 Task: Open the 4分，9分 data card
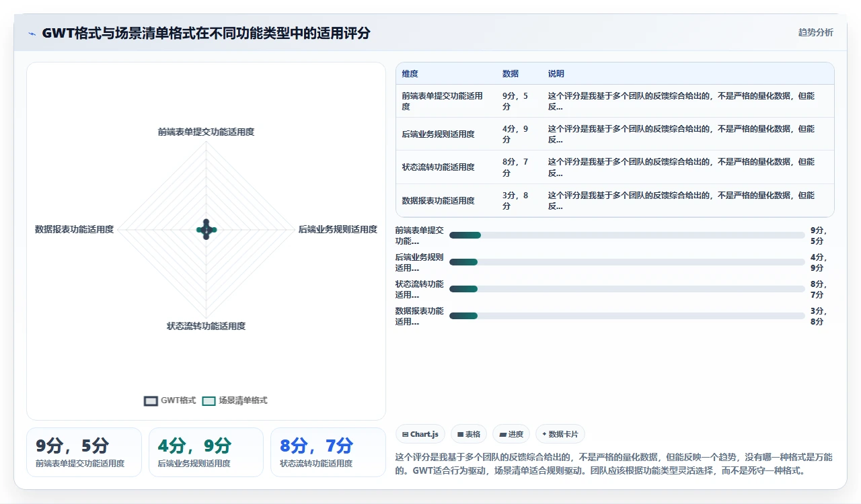click(x=206, y=452)
